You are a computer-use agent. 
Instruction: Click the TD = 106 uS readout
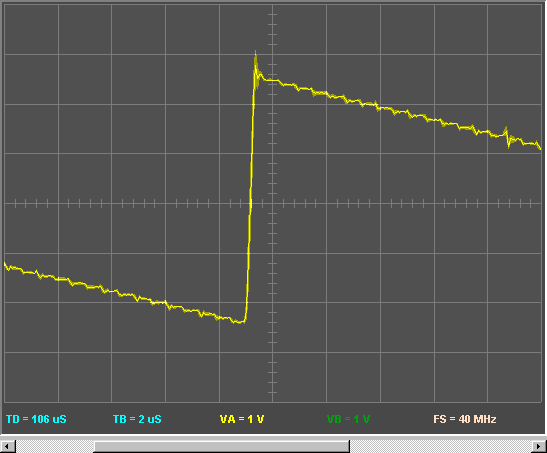click(36, 419)
